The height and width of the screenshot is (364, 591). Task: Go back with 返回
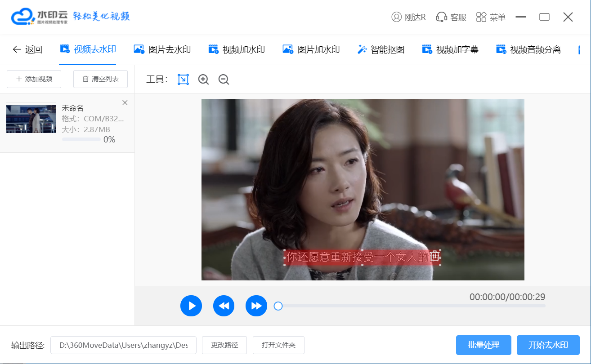tap(27, 49)
